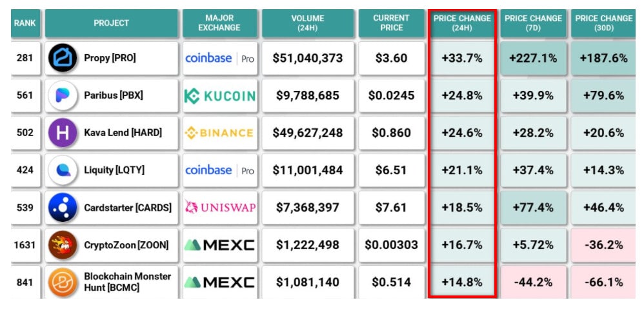This screenshot has height=309, width=644.
Task: Open Coinbase Pro exchange in Liquity row
Action: click(x=219, y=170)
